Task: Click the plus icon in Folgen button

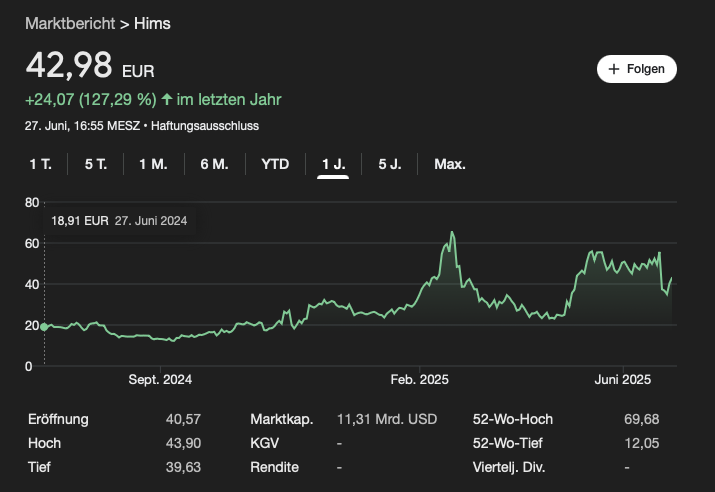Action: coord(614,69)
